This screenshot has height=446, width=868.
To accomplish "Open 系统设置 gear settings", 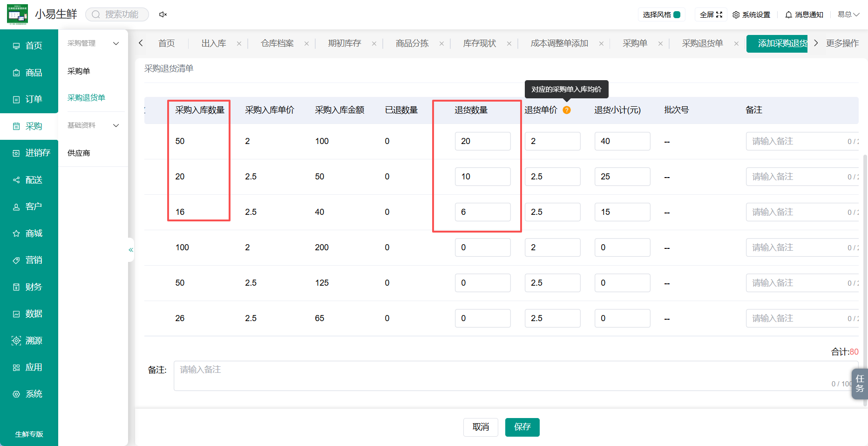I will [751, 15].
